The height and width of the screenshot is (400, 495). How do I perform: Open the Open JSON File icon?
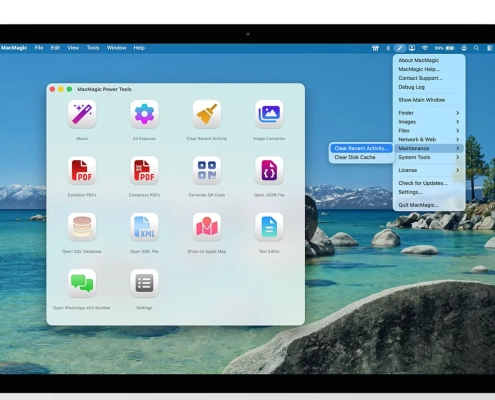coord(269,170)
